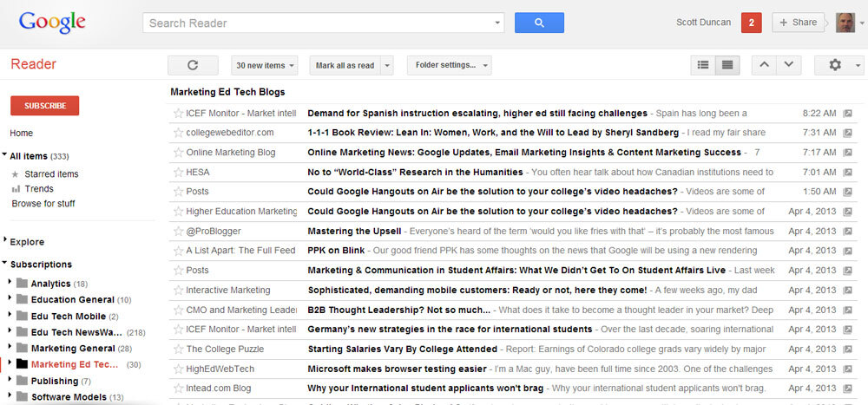The height and width of the screenshot is (405, 868).
Task: Click the SUBSCRIBE button
Action: pos(45,106)
